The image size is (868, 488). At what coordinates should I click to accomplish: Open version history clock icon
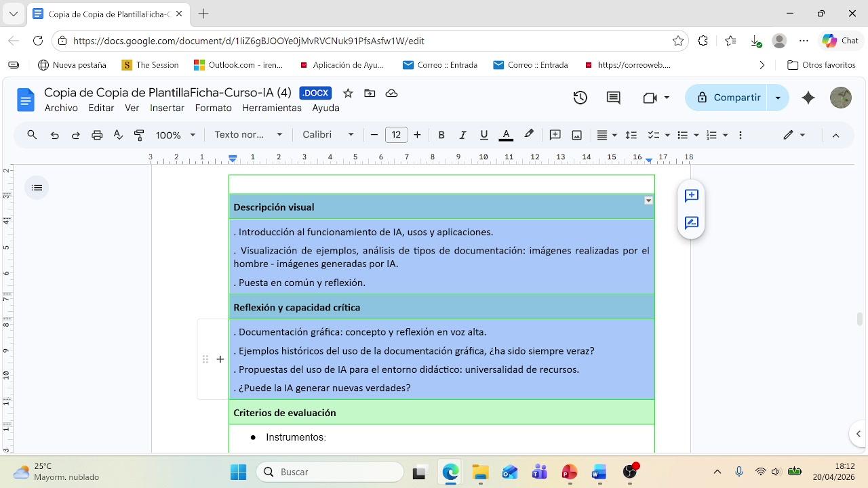pyautogui.click(x=580, y=98)
